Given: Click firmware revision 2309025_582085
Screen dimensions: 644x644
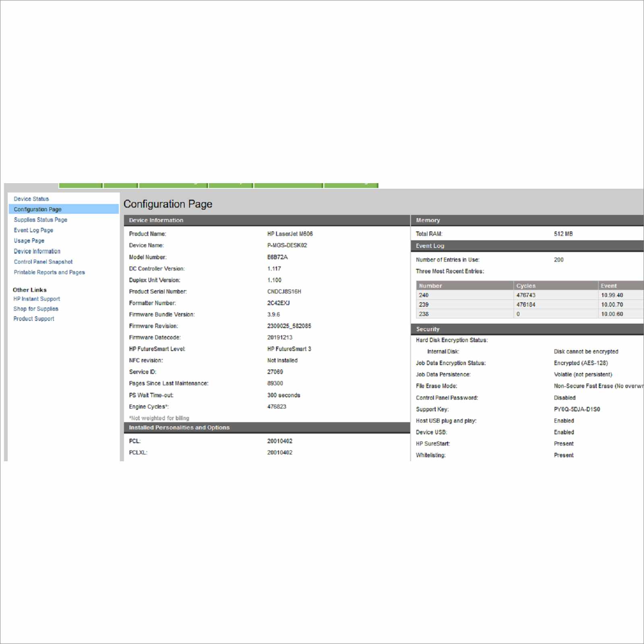Looking at the screenshot, I should click(289, 326).
